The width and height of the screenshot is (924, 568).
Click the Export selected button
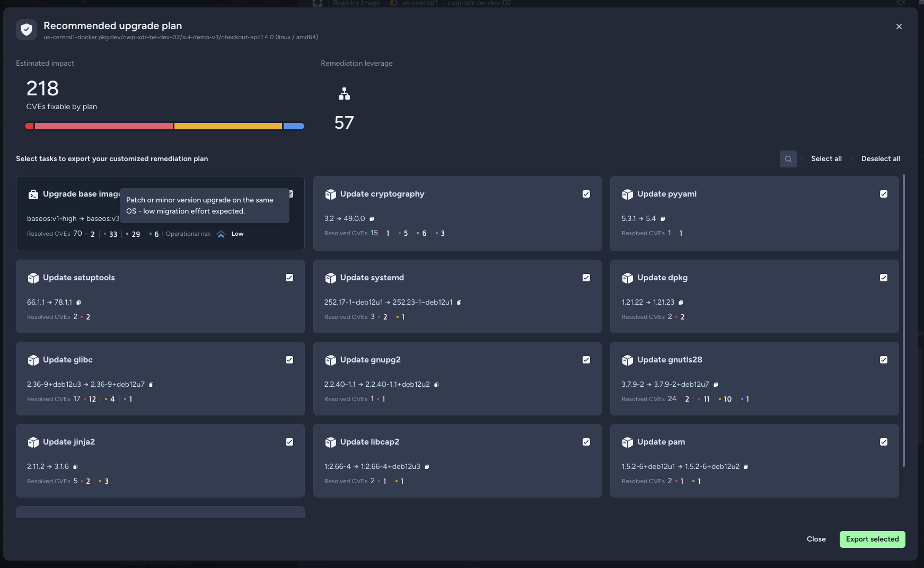tap(872, 539)
